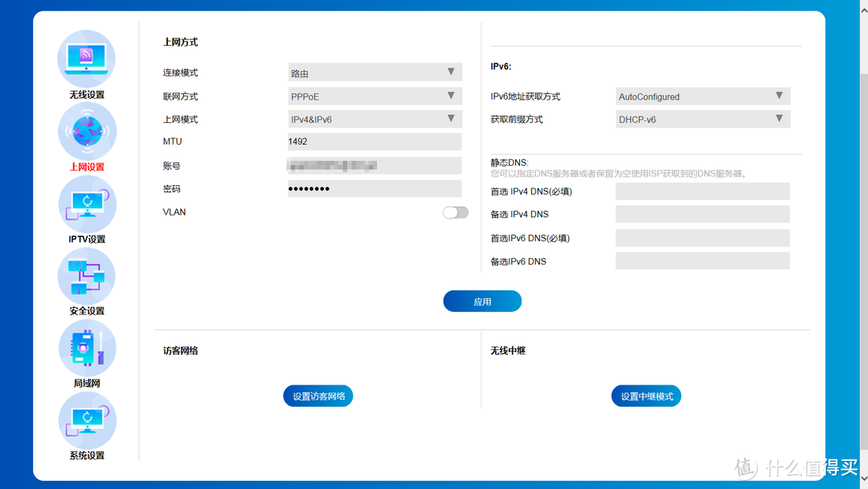Open the 上网模式 IPv4&IPv6 dropdown
Viewport: 868px width, 489px height.
coord(374,118)
